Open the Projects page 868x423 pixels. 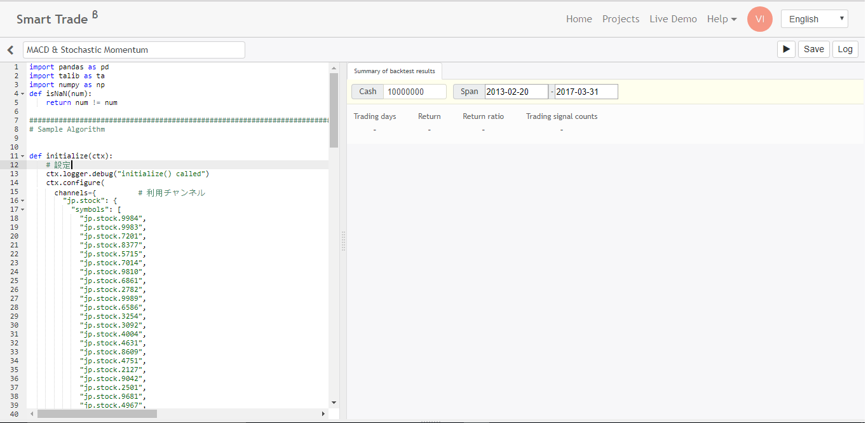pos(621,19)
